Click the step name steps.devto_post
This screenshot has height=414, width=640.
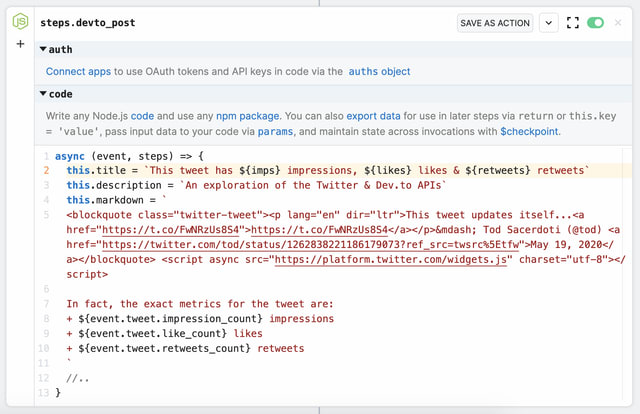click(88, 23)
